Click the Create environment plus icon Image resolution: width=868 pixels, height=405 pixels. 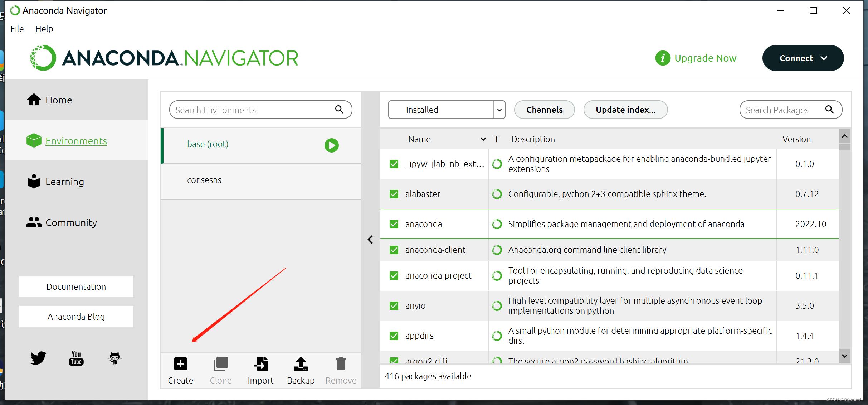pos(181,364)
